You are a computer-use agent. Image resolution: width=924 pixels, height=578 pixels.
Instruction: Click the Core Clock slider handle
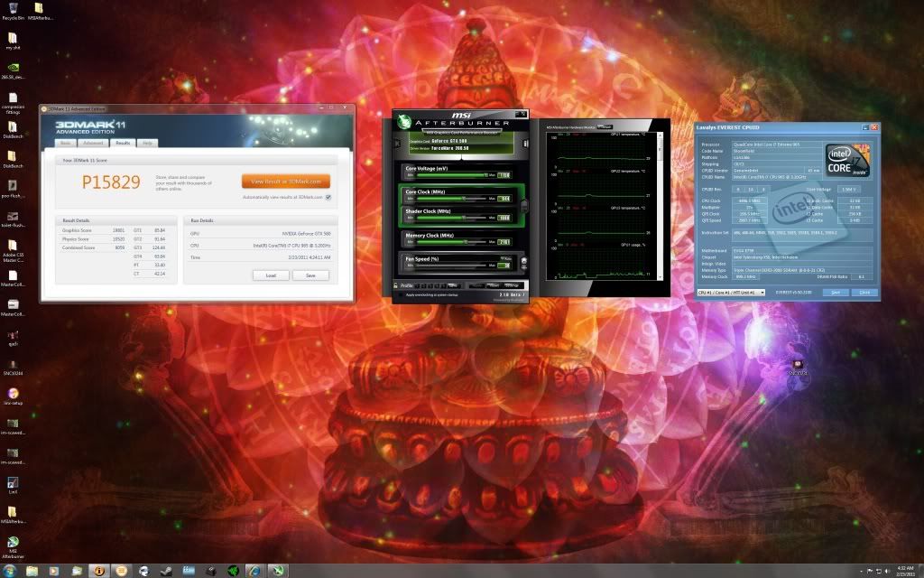(465, 197)
